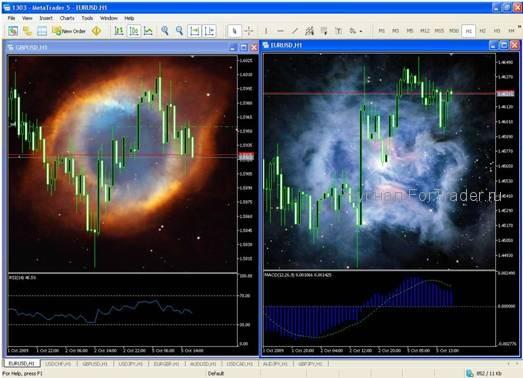This screenshot has height=378, width=523.
Task: Click the RSI(14) indicator label
Action: click(22, 277)
